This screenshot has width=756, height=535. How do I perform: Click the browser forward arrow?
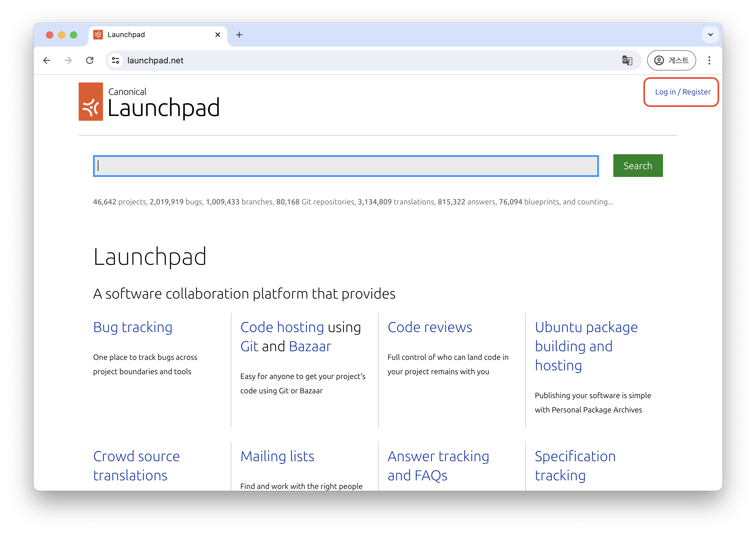point(68,60)
